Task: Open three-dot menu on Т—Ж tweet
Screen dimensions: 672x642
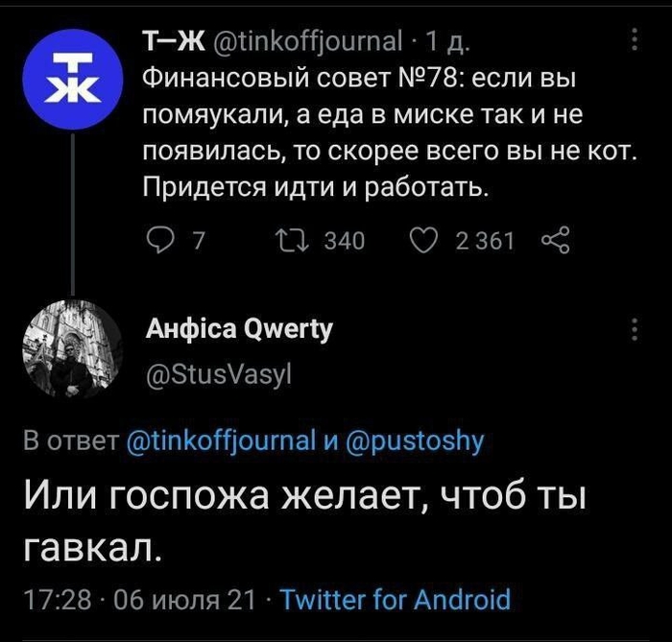Action: [635, 40]
